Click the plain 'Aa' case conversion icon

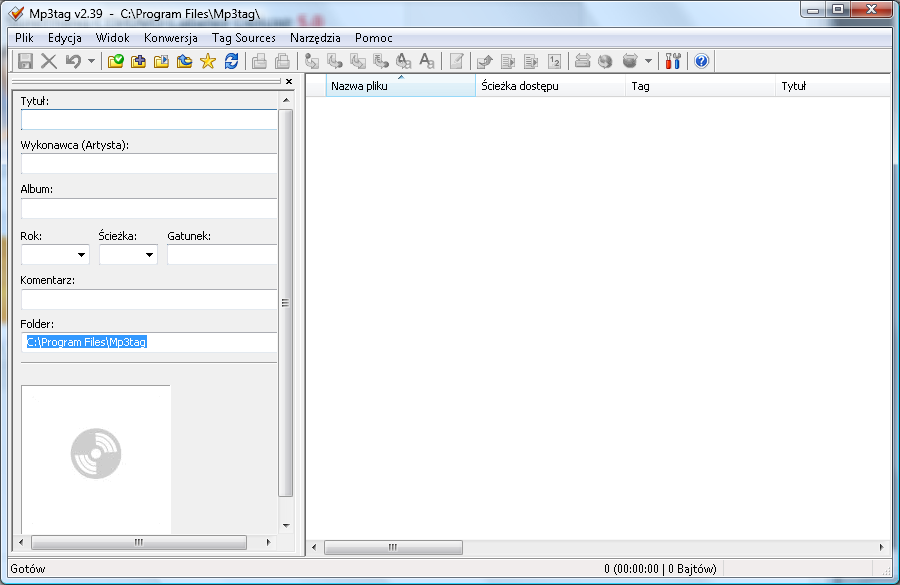click(x=427, y=61)
